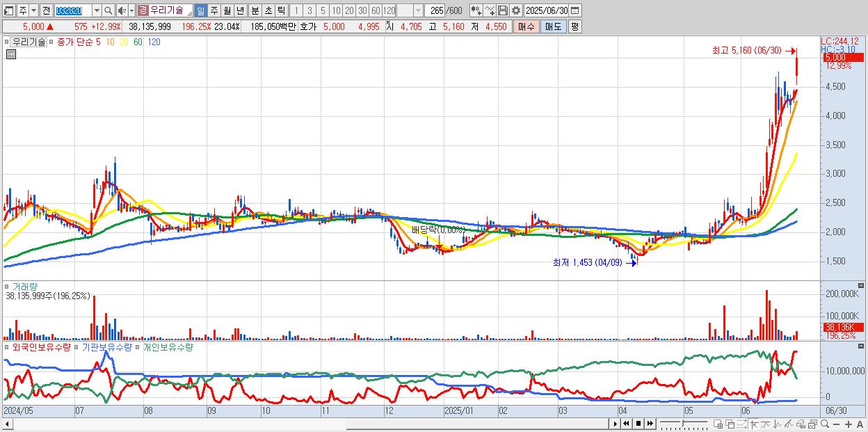Rewind the chart replay
Image resolution: width=868 pixels, height=432 pixels.
coord(626,424)
